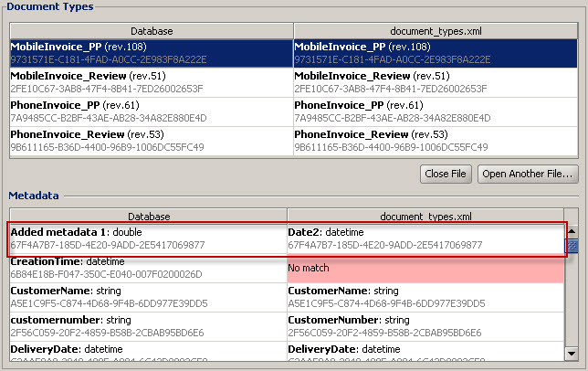Select PhoneInvoice_Review in document_types.xml column
This screenshot has width=588, height=371.
[434, 141]
